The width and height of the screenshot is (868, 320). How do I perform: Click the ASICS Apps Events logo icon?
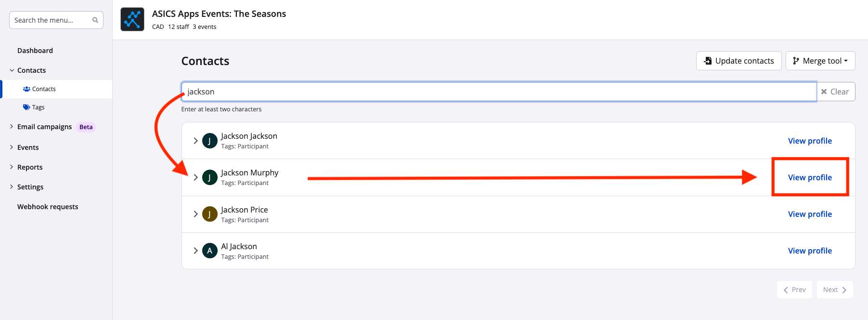pos(132,19)
